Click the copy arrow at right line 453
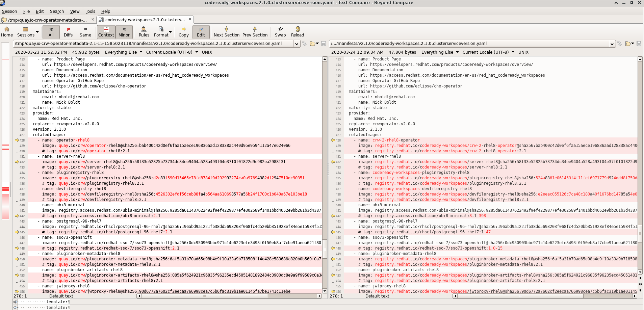 333,275
